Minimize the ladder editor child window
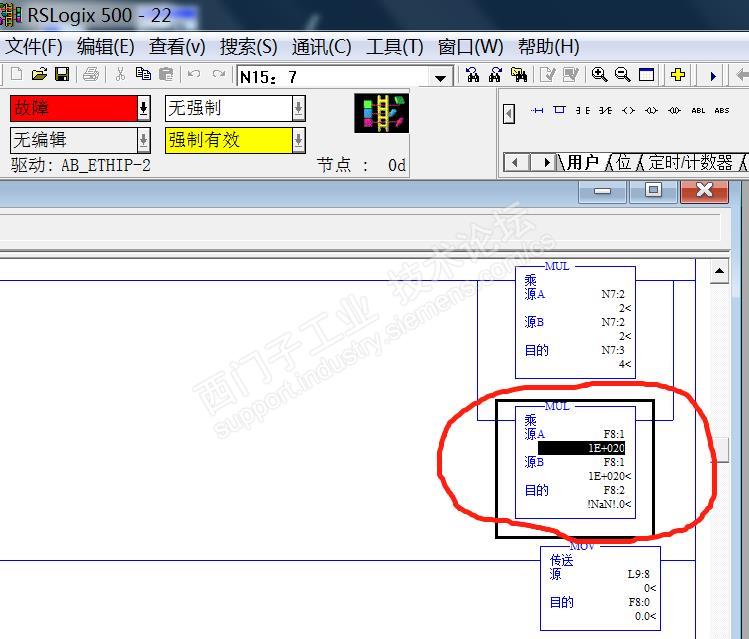 pos(602,191)
